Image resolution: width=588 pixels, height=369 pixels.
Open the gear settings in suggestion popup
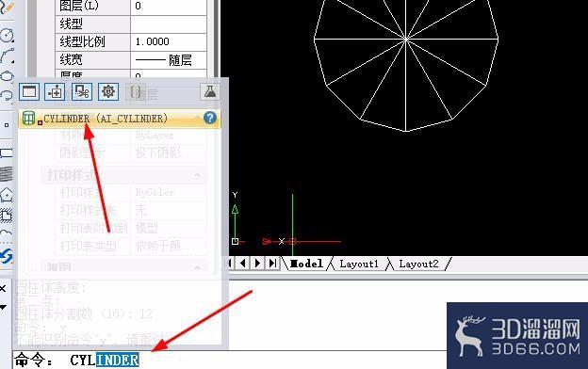[108, 91]
